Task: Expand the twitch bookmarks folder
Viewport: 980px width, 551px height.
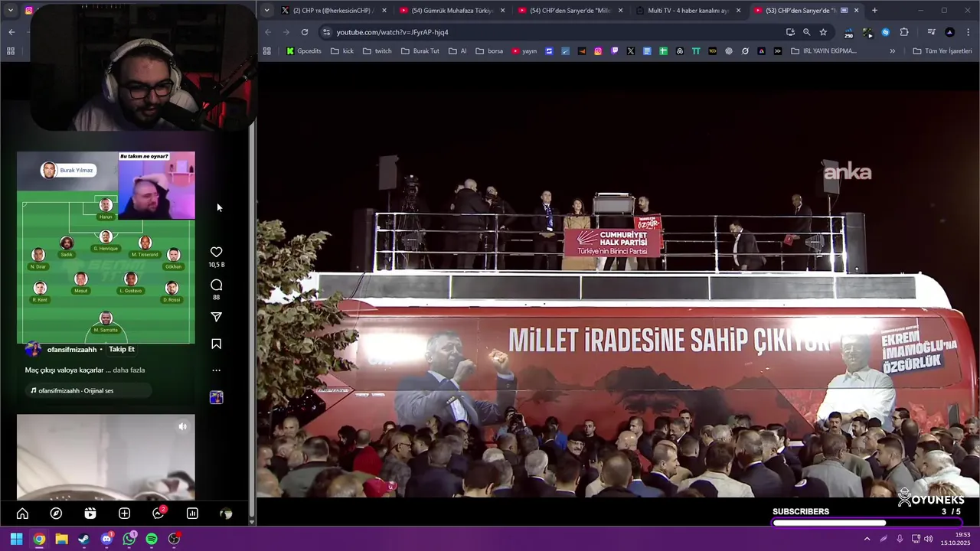Action: pyautogui.click(x=377, y=51)
